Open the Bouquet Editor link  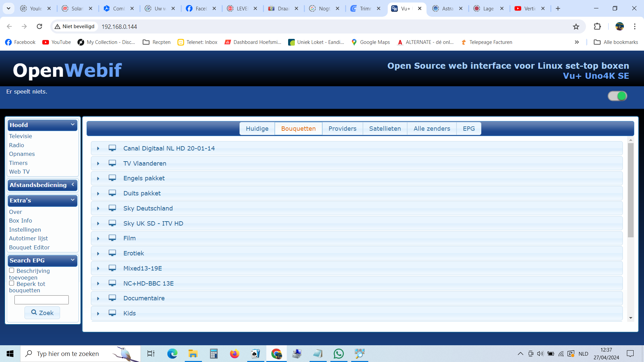[30, 247]
